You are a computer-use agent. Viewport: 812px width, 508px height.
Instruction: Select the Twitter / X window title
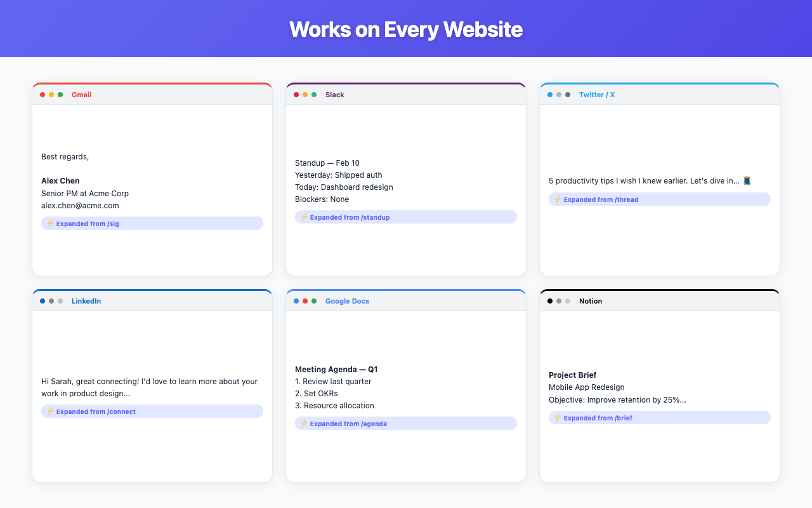[x=597, y=95]
